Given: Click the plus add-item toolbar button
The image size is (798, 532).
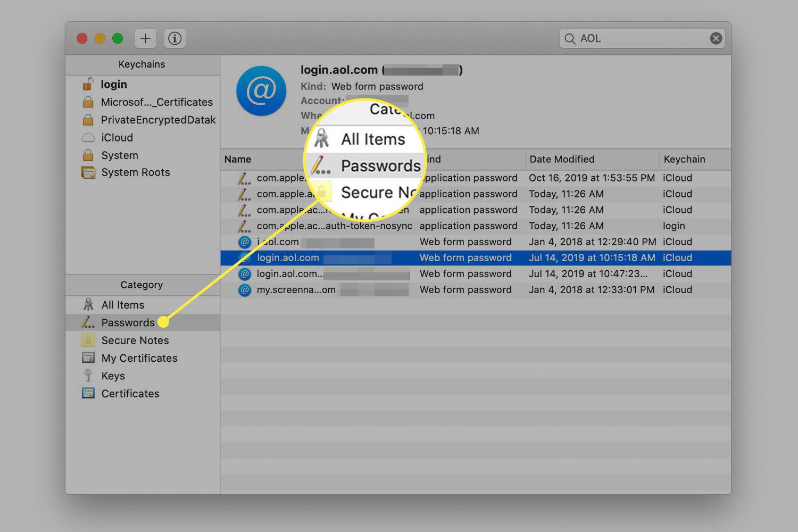Looking at the screenshot, I should click(x=145, y=38).
